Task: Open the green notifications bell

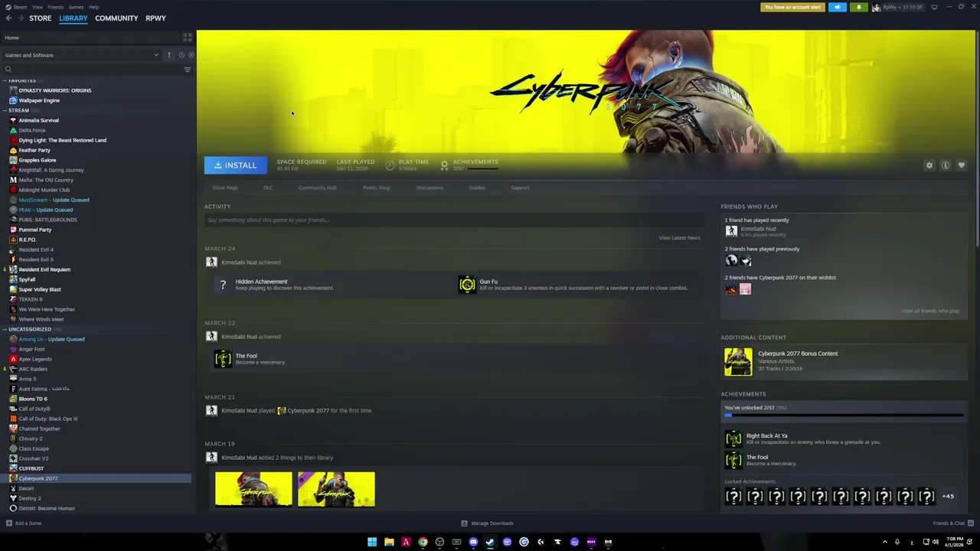Action: 858,7
